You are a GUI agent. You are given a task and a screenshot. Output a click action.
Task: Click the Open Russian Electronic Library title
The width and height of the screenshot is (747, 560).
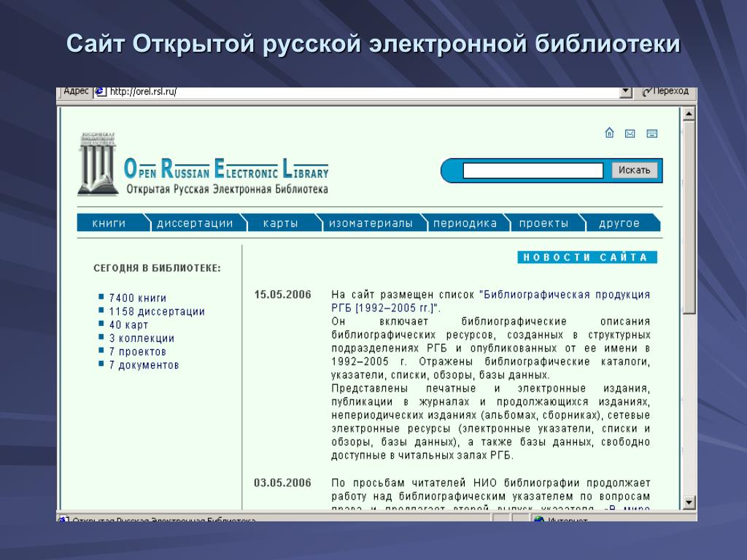[x=226, y=168]
